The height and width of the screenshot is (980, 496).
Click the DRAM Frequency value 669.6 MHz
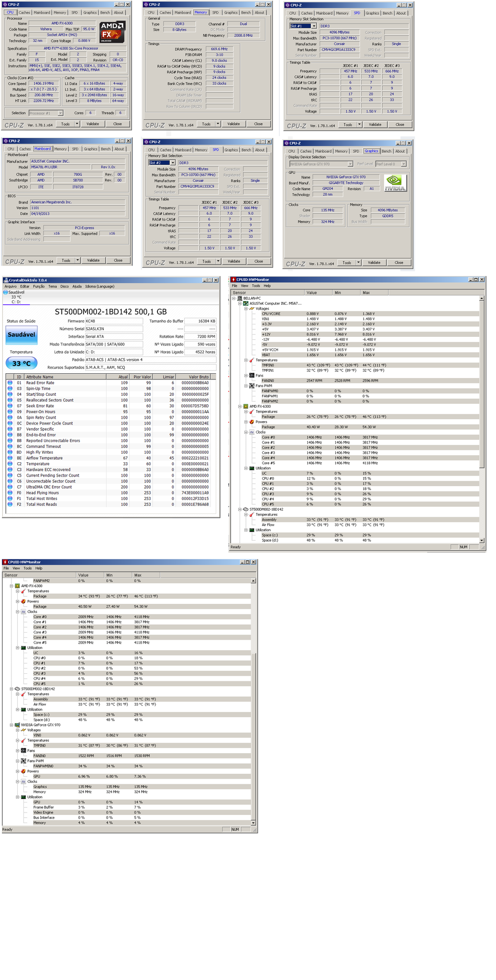click(x=219, y=49)
